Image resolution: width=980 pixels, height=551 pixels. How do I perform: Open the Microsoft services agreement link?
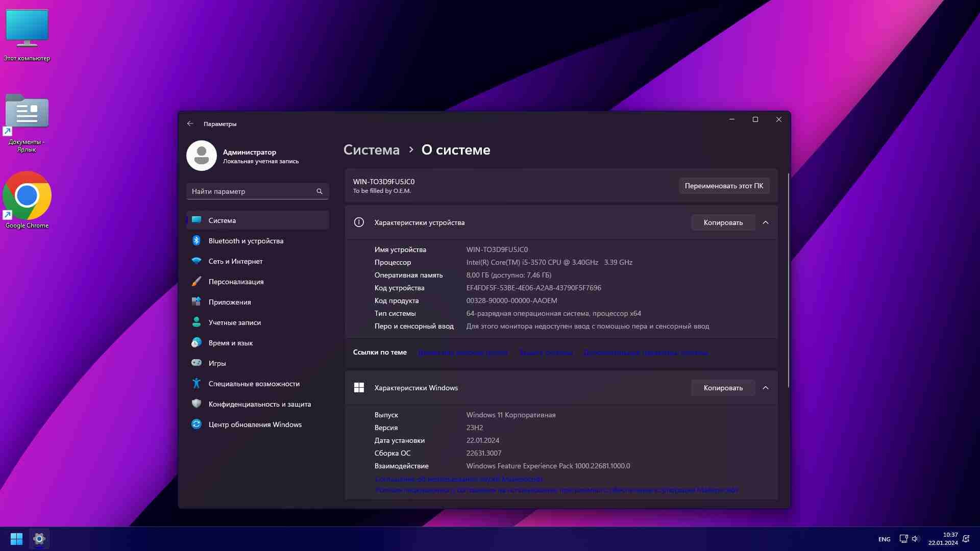coord(458,479)
